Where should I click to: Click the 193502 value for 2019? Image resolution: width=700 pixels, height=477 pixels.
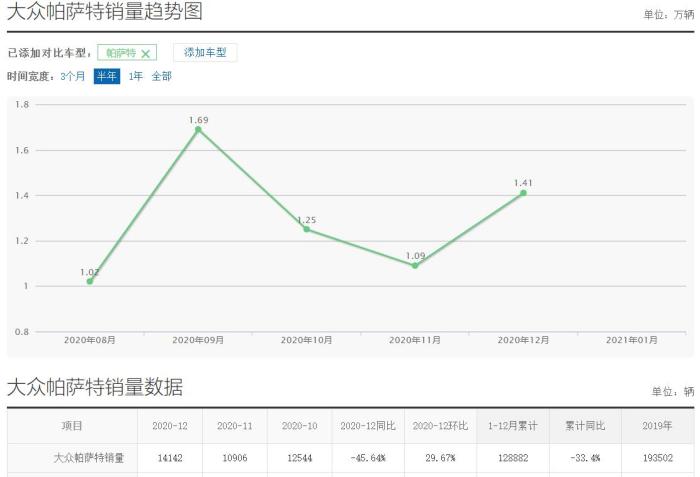658,458
